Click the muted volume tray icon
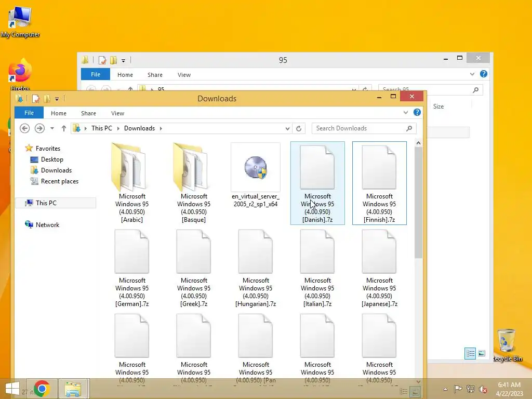 483,389
